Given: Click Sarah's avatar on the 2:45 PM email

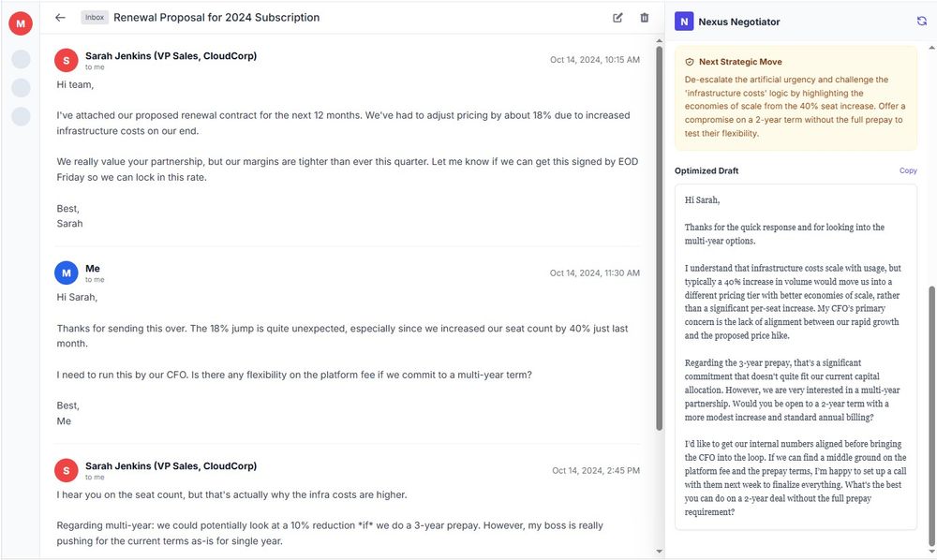Looking at the screenshot, I should point(67,470).
